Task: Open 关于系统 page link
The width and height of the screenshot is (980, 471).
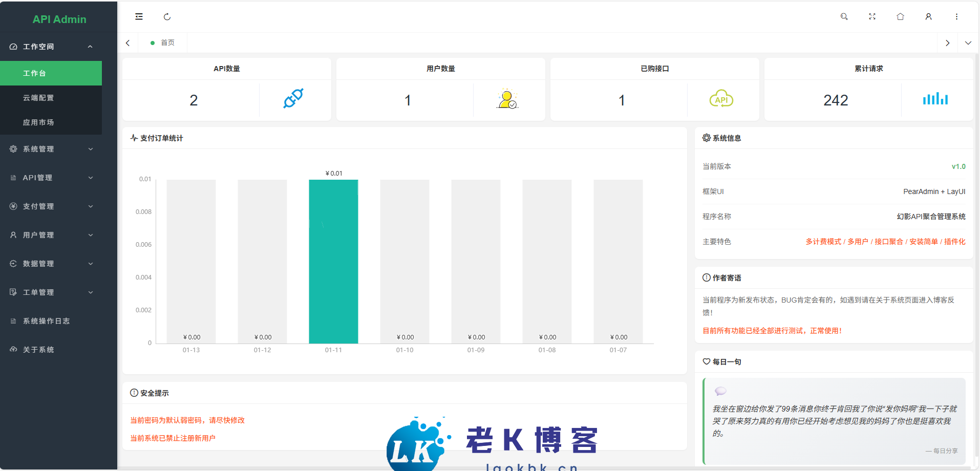Action: pos(38,350)
